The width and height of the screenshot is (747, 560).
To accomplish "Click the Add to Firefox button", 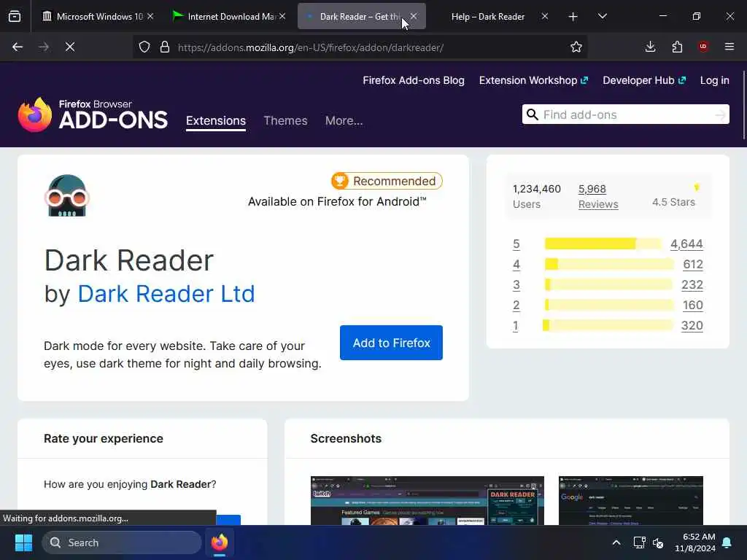I will (391, 343).
